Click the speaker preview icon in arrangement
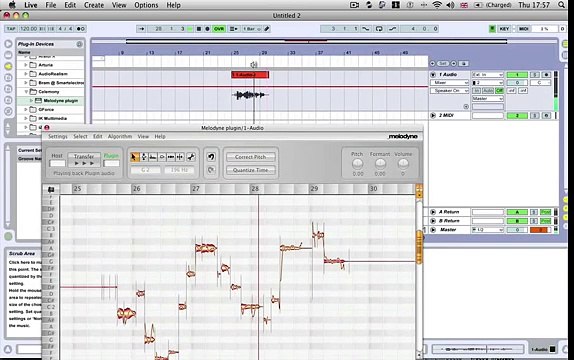Screen dimensions: 574x360 tap(254, 65)
